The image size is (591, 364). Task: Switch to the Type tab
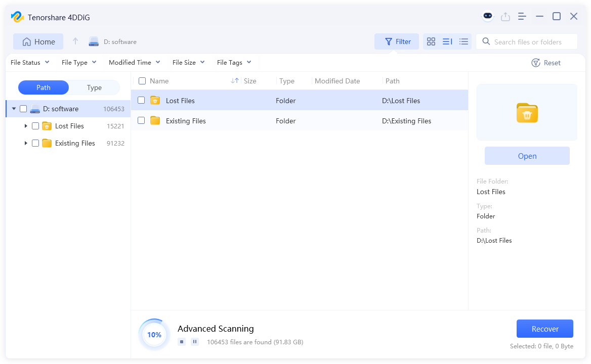[x=94, y=87]
